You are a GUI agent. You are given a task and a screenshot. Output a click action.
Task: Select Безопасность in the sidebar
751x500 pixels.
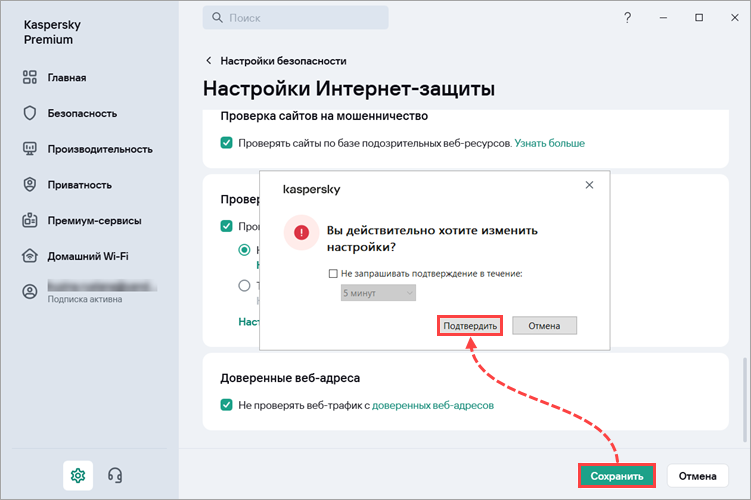(82, 114)
